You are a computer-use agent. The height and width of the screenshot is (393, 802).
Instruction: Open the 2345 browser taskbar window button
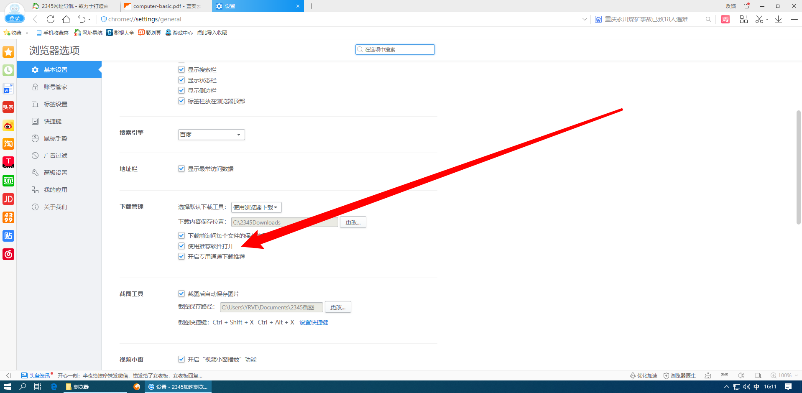179,387
